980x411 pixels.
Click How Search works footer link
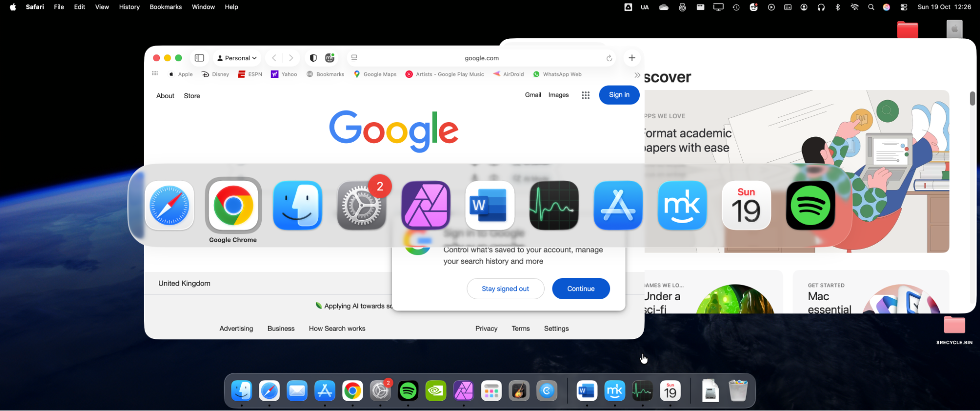click(337, 329)
